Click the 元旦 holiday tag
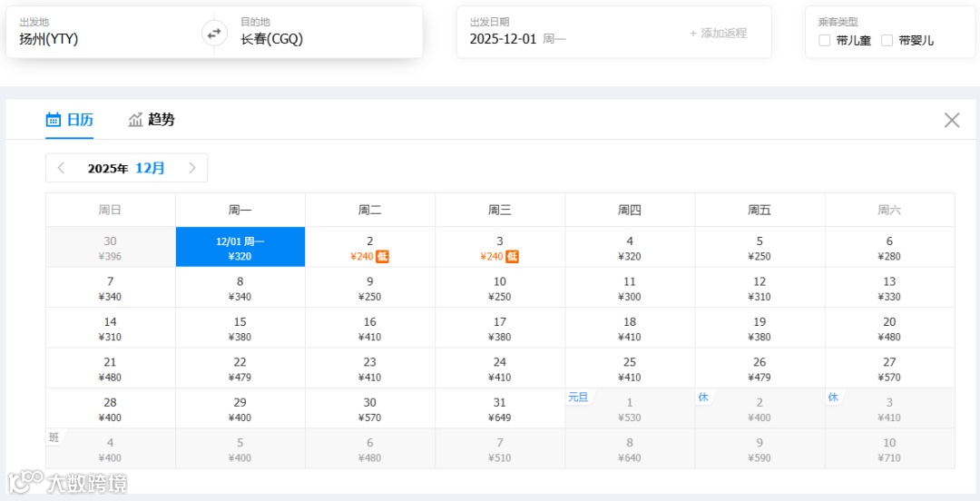 (578, 398)
